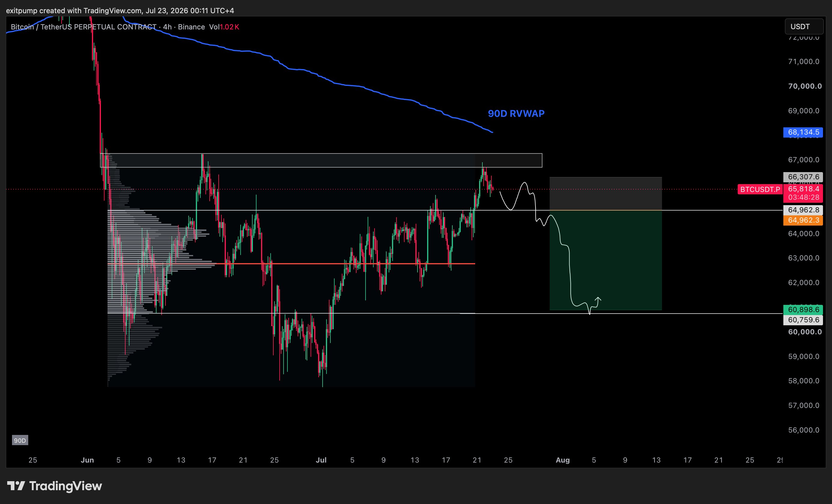832x504 pixels.
Task: Click the blue 68,134.5 price label
Action: 803,132
